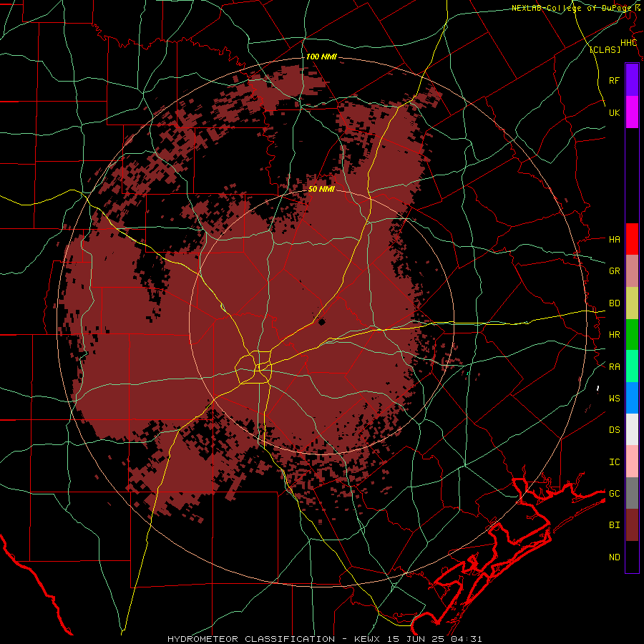Click the DS legend label

614,430
